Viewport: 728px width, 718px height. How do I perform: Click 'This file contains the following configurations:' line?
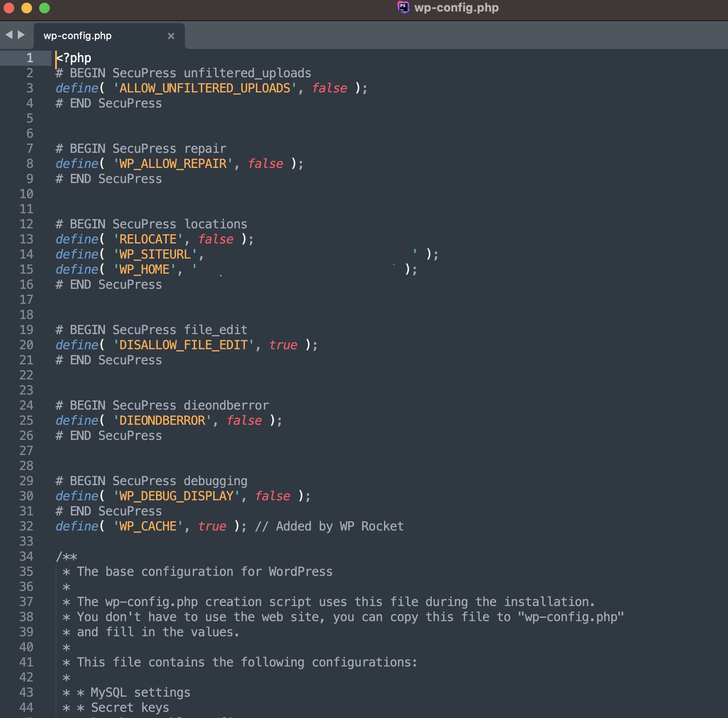(248, 662)
